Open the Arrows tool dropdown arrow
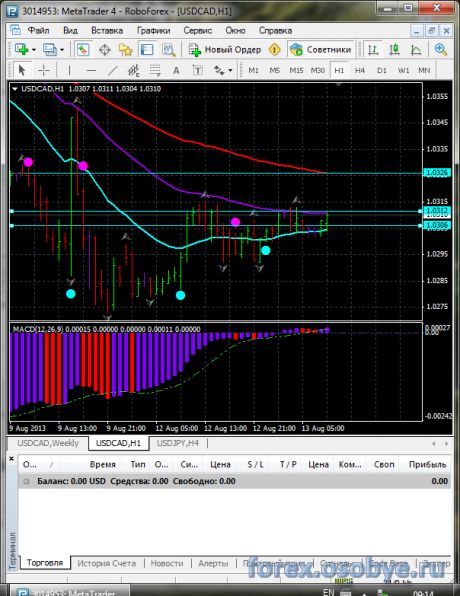The width and height of the screenshot is (460, 596). [230, 71]
